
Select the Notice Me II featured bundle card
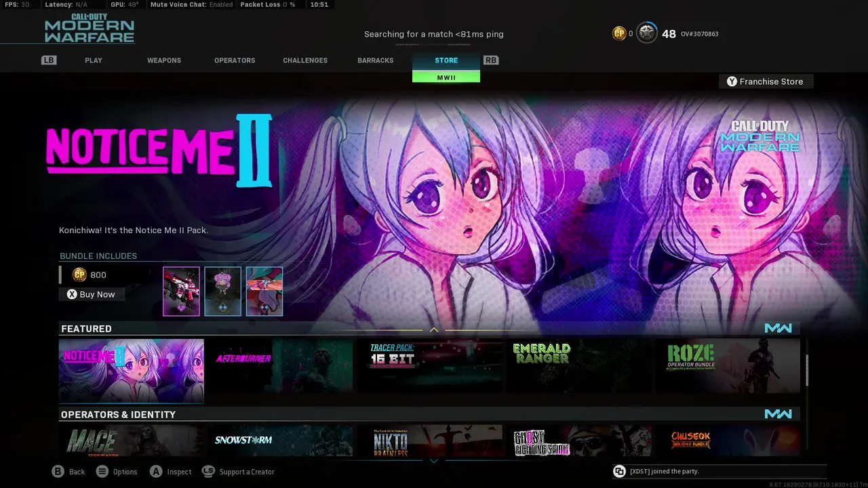[x=131, y=371]
